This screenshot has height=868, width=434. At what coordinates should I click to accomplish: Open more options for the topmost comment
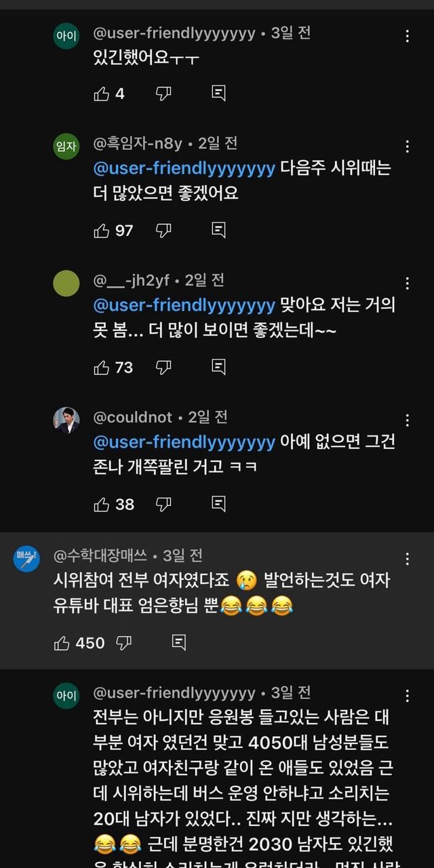[x=407, y=36]
